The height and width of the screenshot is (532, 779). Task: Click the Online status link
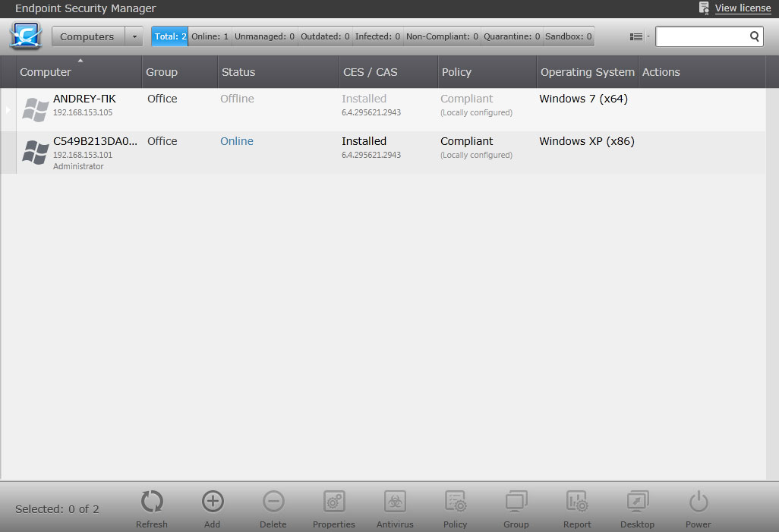(x=236, y=141)
